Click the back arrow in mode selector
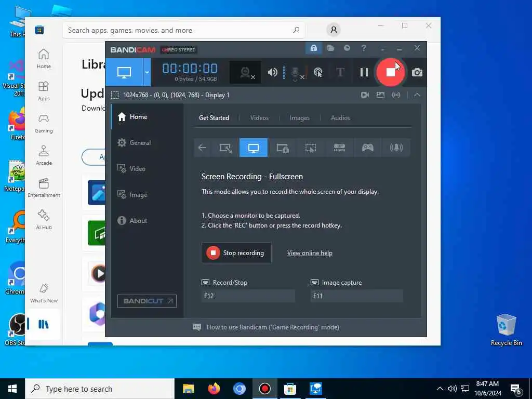The image size is (532, 399). click(202, 148)
